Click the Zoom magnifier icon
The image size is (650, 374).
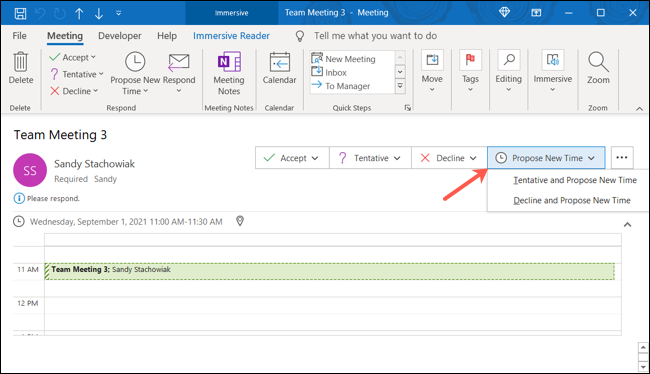pos(598,62)
